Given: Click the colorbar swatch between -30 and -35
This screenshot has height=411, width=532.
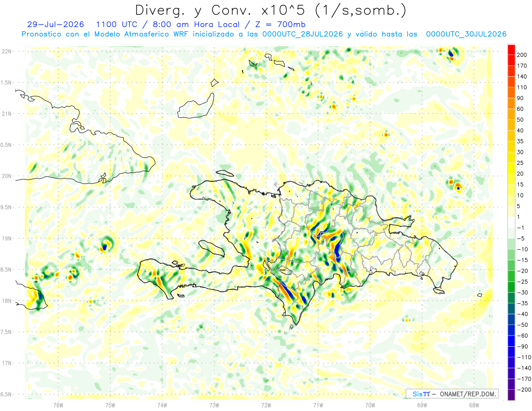Looking at the screenshot, I should click(x=511, y=298).
